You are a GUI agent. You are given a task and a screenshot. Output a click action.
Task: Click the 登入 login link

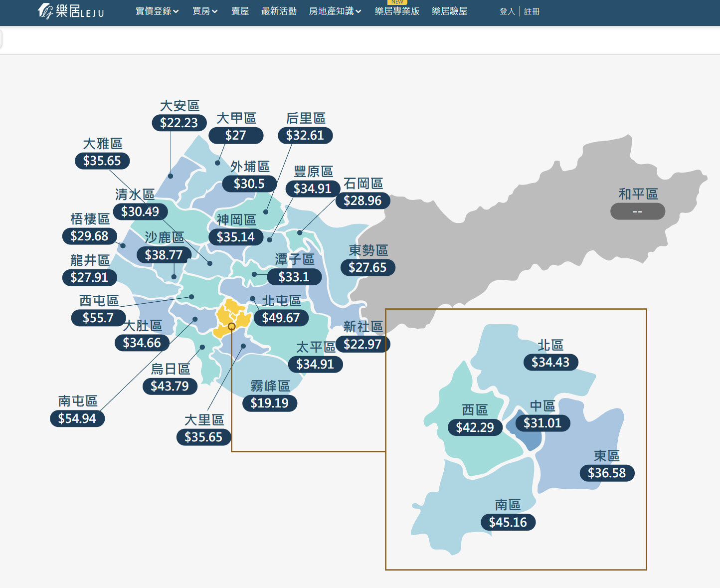point(507,11)
